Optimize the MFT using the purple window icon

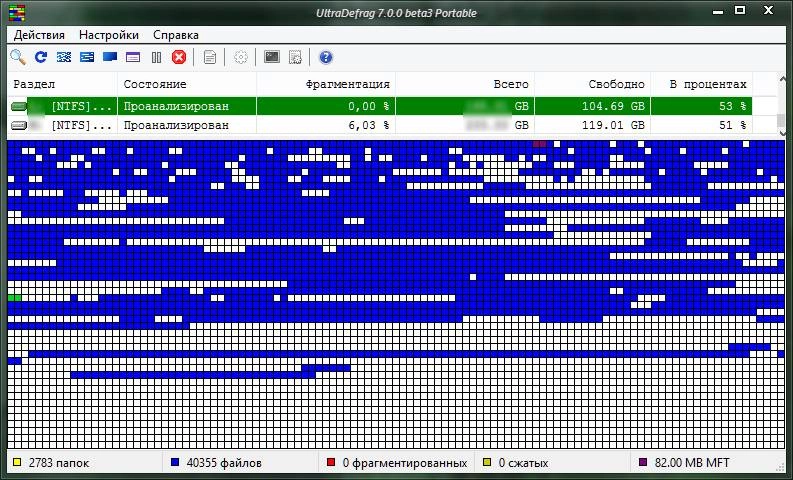click(133, 57)
